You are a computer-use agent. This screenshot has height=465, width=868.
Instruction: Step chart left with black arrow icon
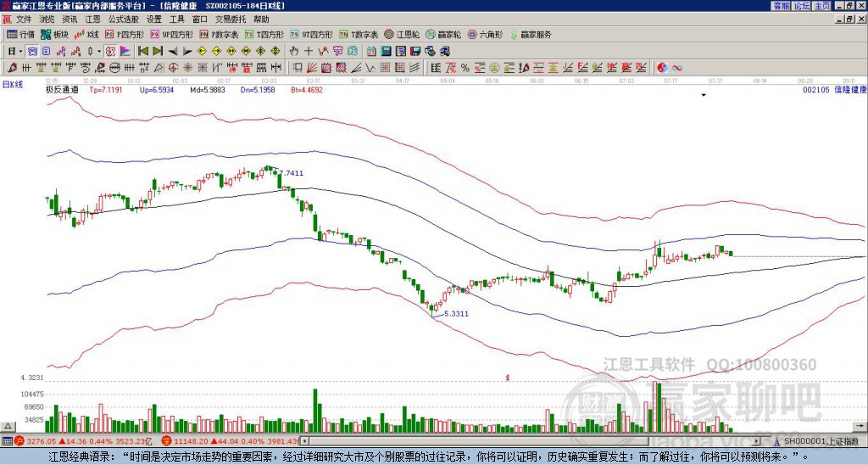point(173,52)
